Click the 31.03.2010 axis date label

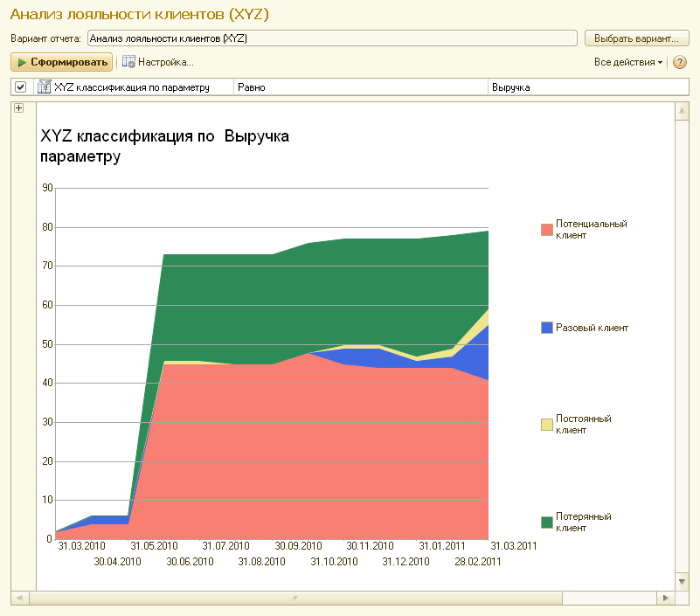(x=81, y=546)
